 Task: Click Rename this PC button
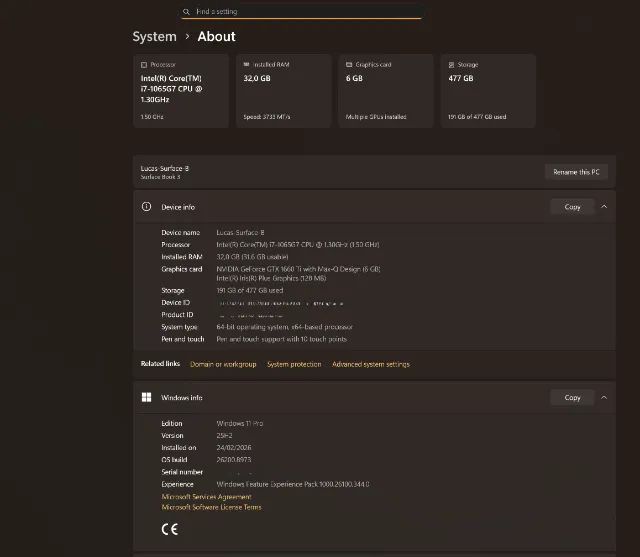(x=576, y=172)
